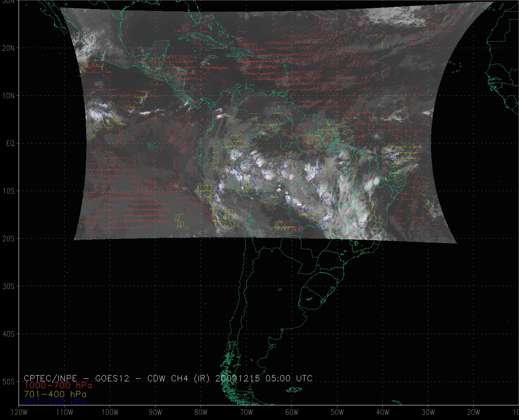Click the EQ latitude axis label

coord(10,144)
